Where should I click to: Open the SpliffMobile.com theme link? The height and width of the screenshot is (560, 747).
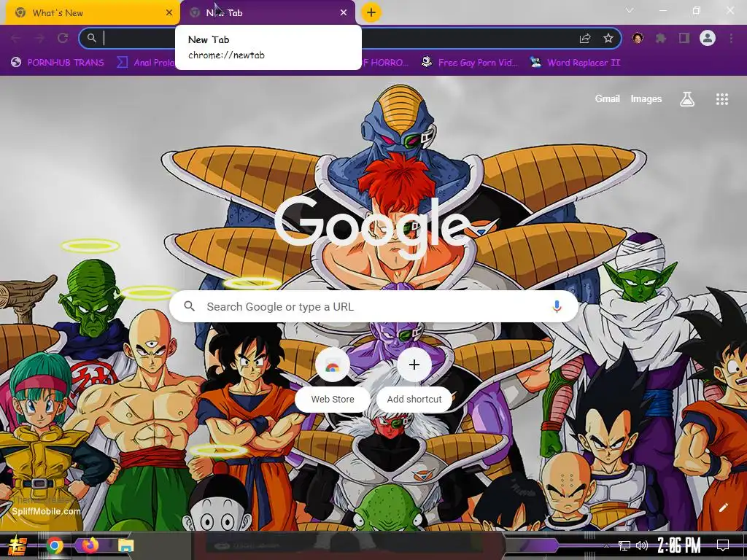coord(46,511)
